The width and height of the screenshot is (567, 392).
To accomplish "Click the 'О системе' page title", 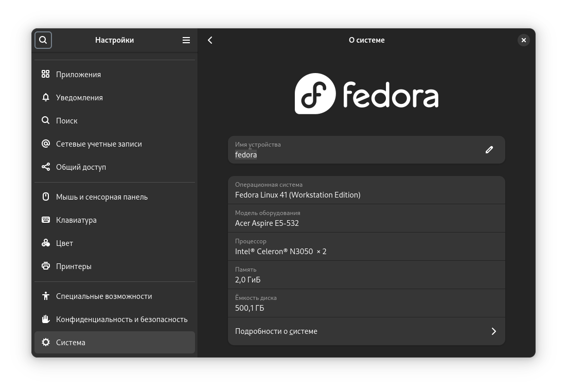I will 367,40.
